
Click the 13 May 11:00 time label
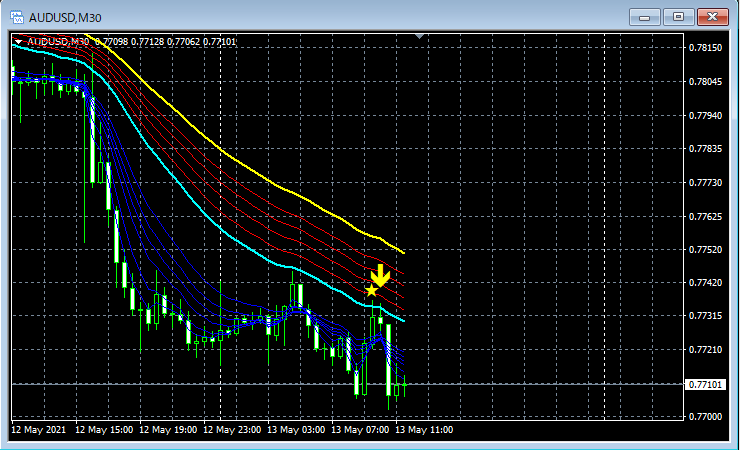click(424, 430)
